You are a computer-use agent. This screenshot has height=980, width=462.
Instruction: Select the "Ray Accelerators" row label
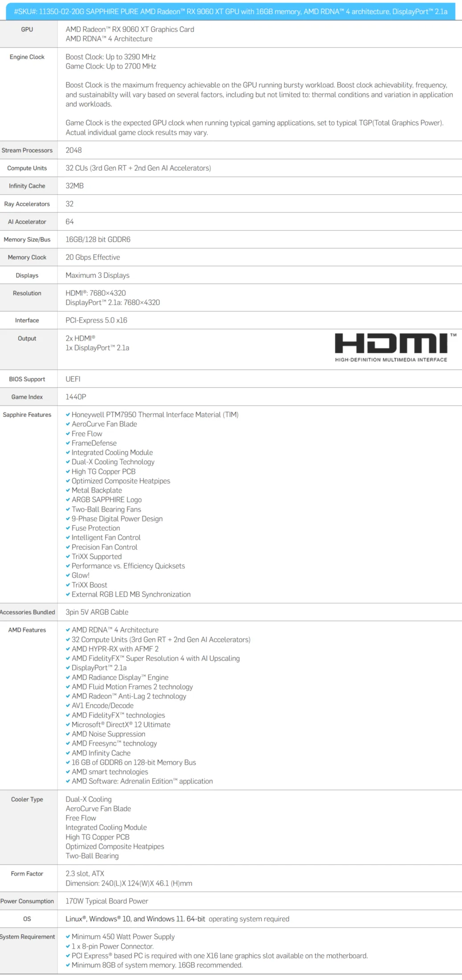[x=27, y=204]
